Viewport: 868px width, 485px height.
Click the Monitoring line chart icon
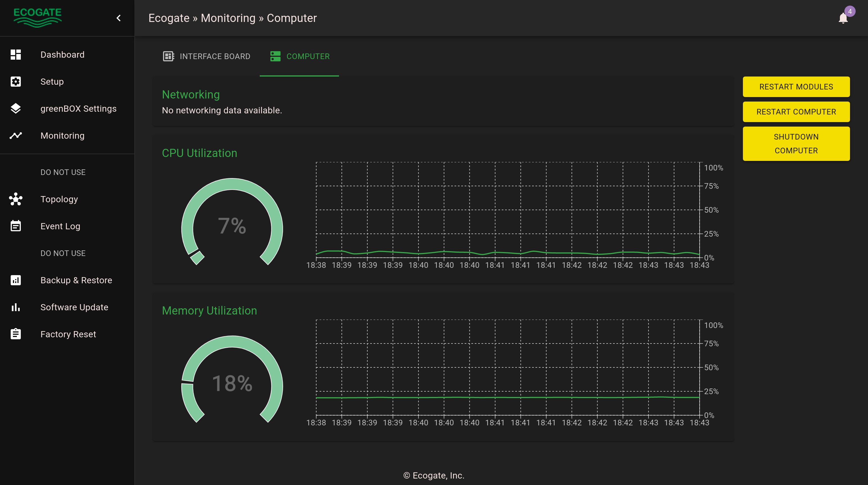tap(15, 136)
